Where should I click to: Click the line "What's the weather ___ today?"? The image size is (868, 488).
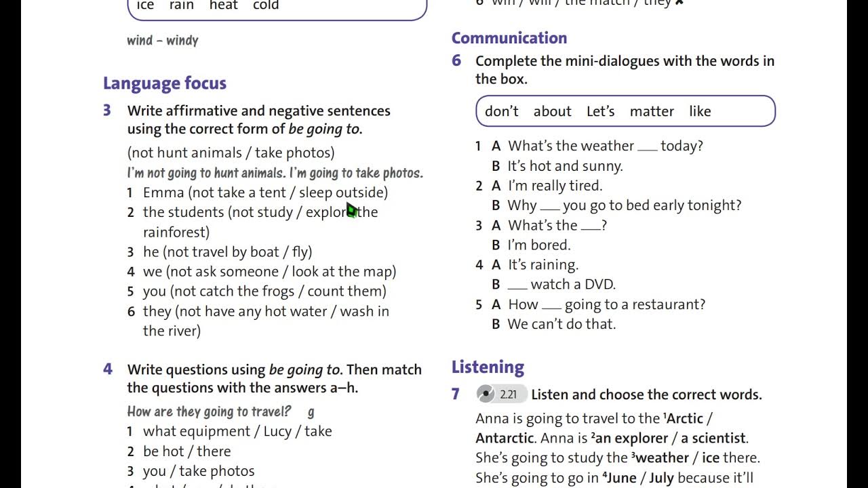coord(606,146)
